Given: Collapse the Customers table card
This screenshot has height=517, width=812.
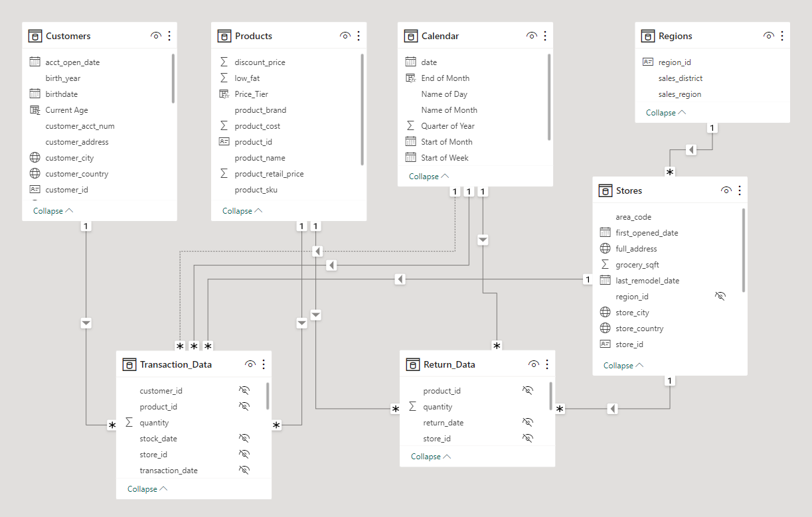Looking at the screenshot, I should [x=53, y=211].
